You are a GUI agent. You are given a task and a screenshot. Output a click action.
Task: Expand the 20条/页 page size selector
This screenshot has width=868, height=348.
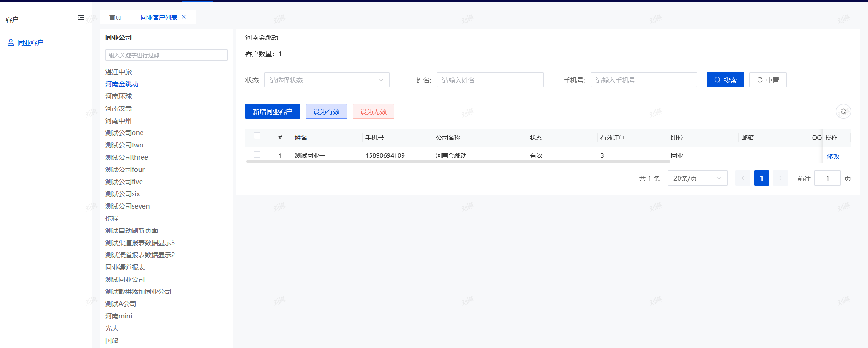[697, 178]
